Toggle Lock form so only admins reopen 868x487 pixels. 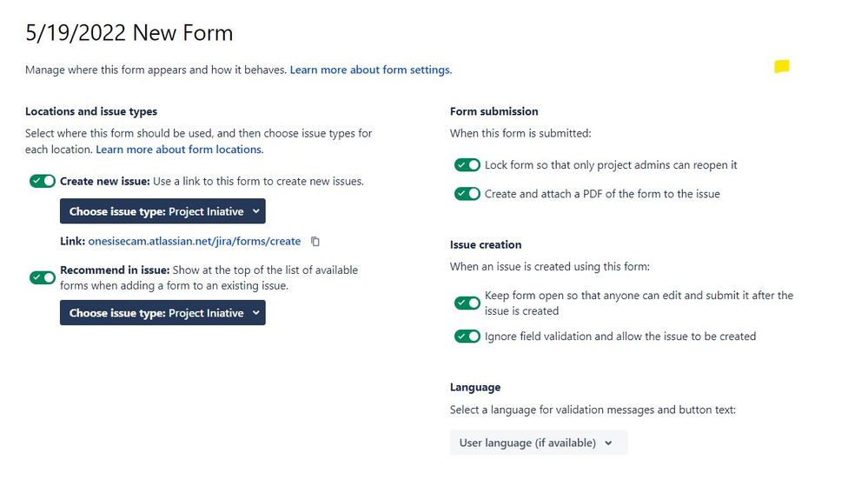(x=467, y=164)
